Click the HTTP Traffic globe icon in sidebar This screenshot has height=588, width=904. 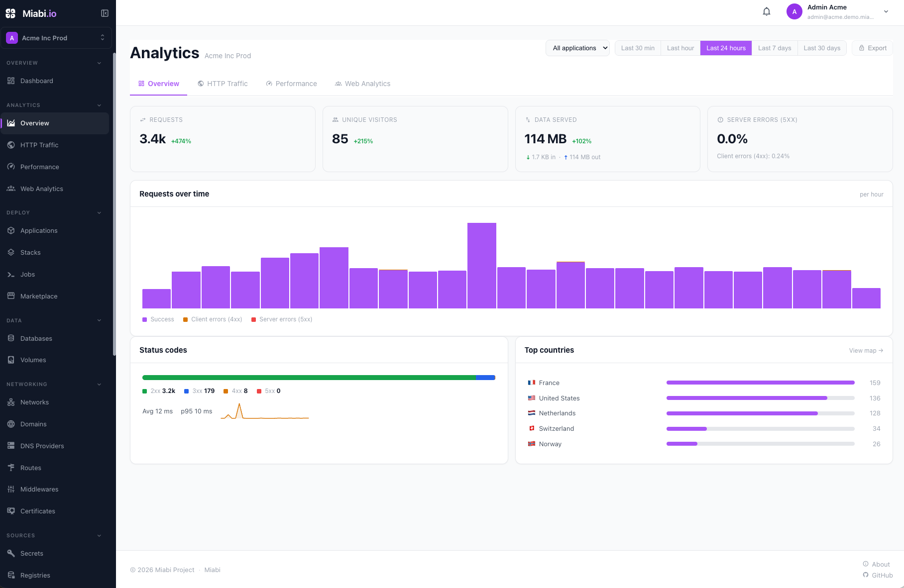pyautogui.click(x=11, y=145)
